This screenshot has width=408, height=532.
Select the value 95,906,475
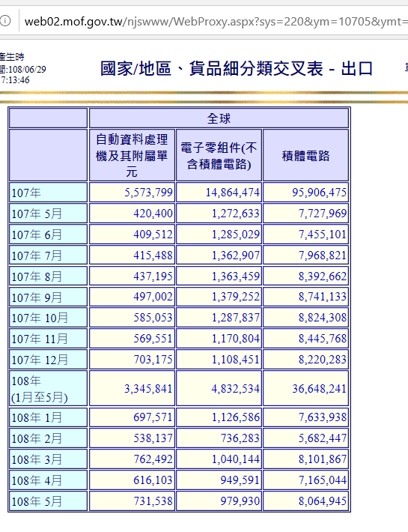(x=319, y=193)
